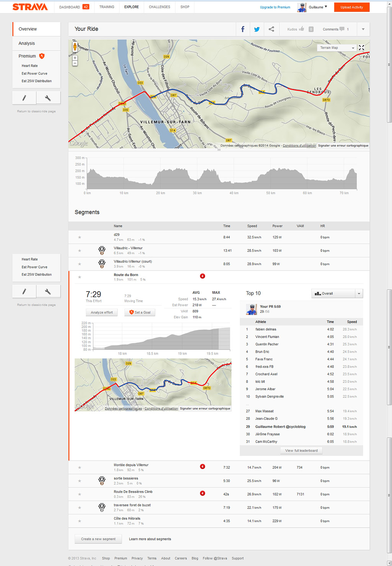
Task: Expand the Côte des Hébrails segment row
Action: [219, 521]
